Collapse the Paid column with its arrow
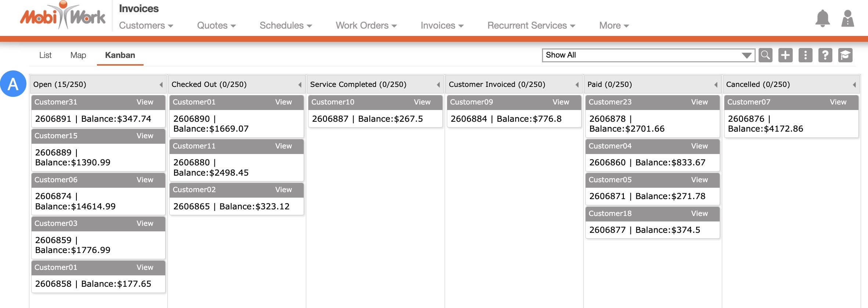Viewport: 868px width, 308px height. [716, 85]
